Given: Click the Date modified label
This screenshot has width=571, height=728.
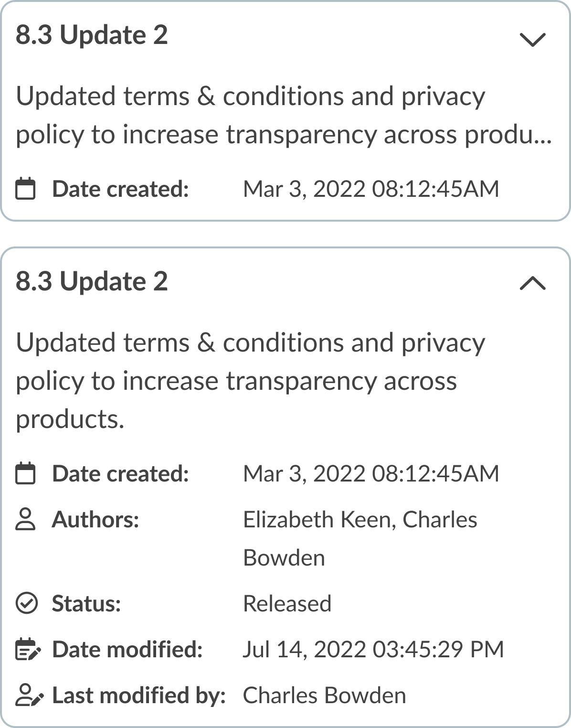Looking at the screenshot, I should [127, 649].
